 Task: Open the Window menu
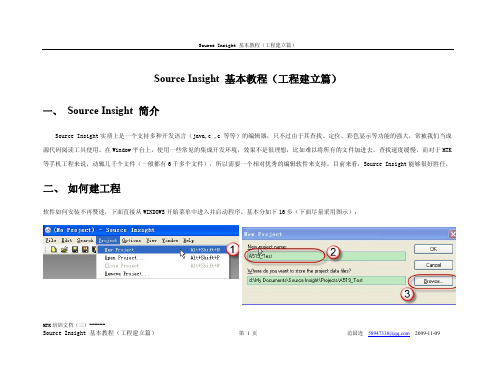[x=170, y=240]
